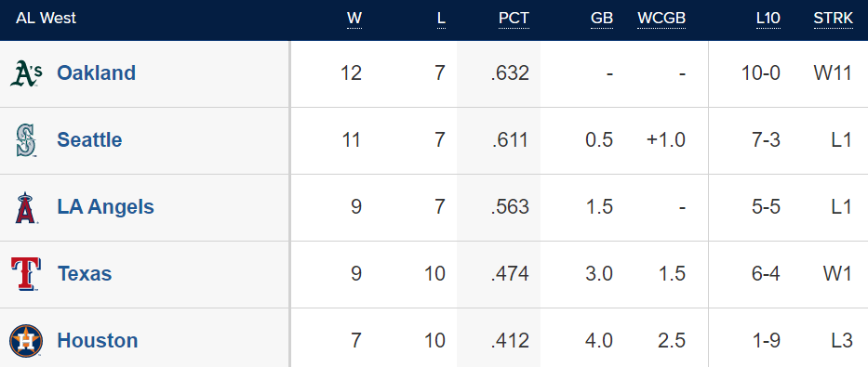The width and height of the screenshot is (868, 367).
Task: Click the W column header
Action: click(354, 19)
